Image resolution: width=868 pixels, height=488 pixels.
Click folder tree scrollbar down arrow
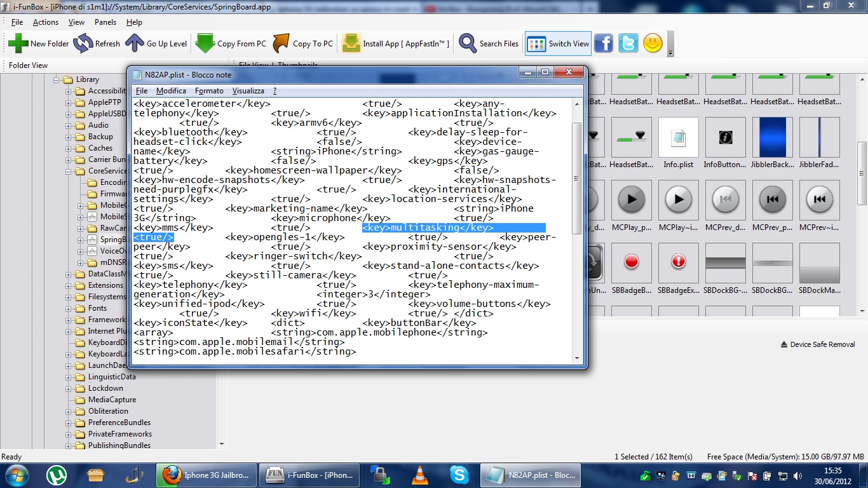[222, 444]
